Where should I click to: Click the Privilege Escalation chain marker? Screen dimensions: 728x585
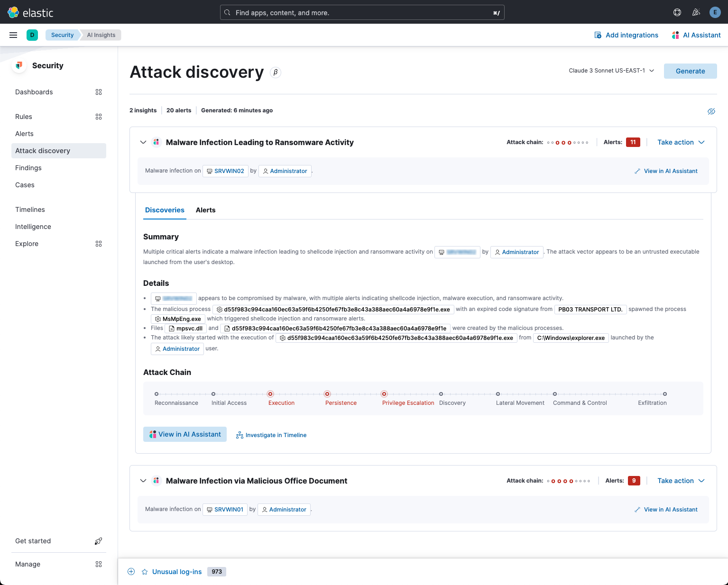click(x=384, y=394)
